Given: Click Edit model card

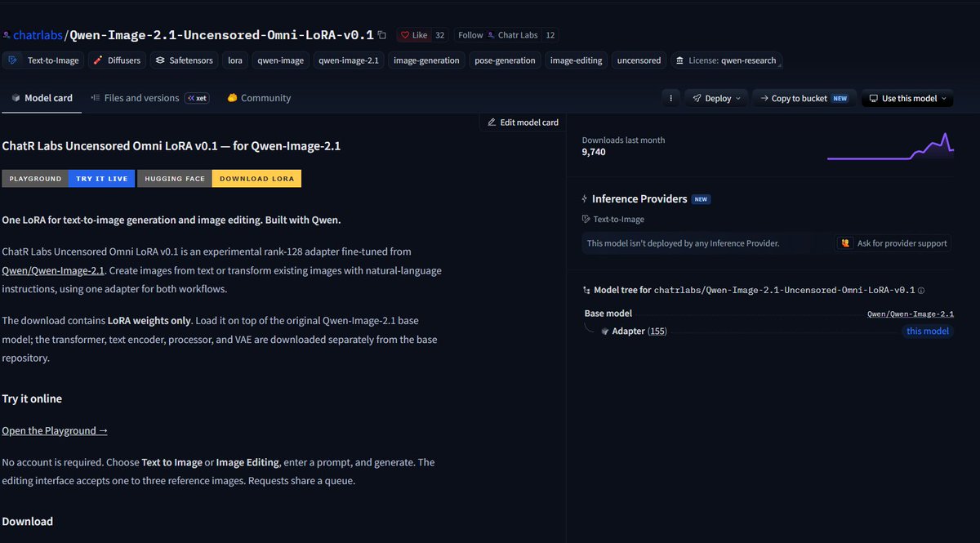Looking at the screenshot, I should [x=523, y=122].
